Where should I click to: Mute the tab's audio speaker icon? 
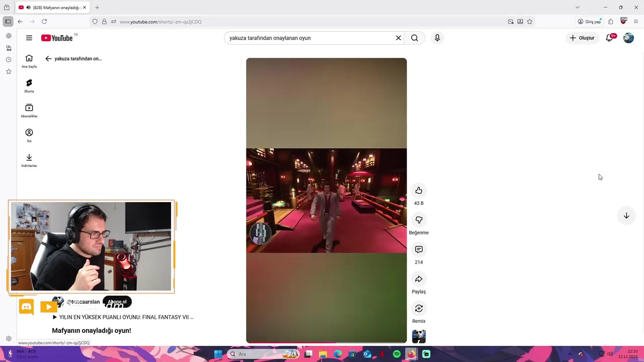[x=28, y=8]
